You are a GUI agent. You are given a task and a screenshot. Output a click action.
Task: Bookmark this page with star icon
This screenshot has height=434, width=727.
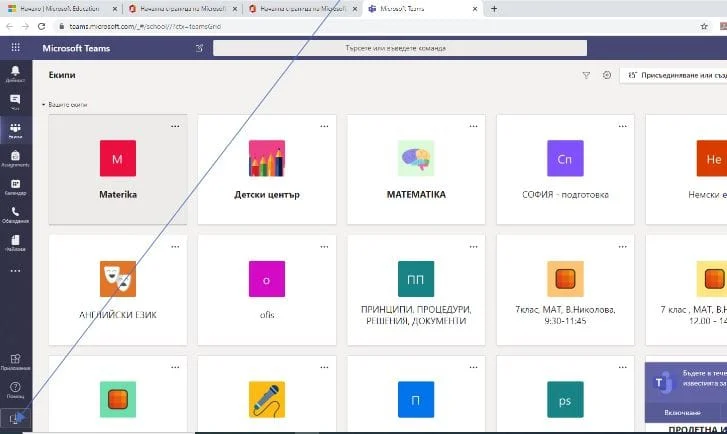[704, 26]
